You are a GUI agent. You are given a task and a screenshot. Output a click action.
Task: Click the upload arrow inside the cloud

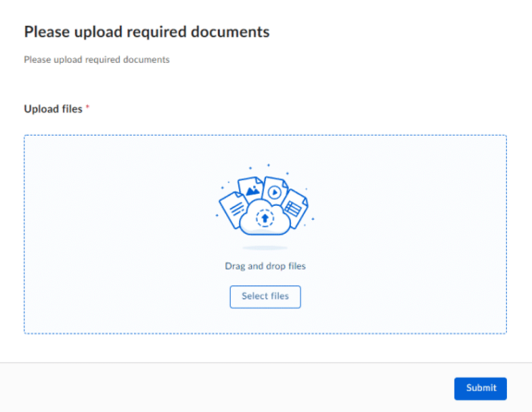coord(265,218)
